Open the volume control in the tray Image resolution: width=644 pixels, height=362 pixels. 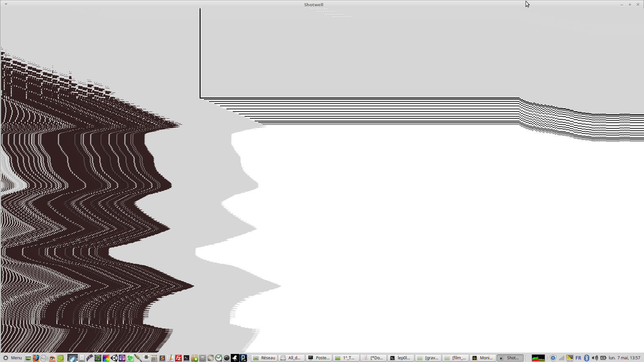coord(595,358)
